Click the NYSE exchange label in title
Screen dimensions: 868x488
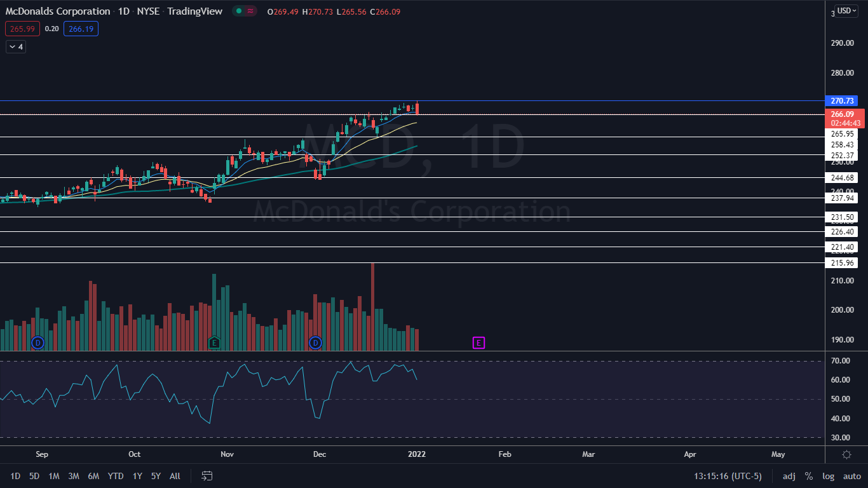(149, 11)
